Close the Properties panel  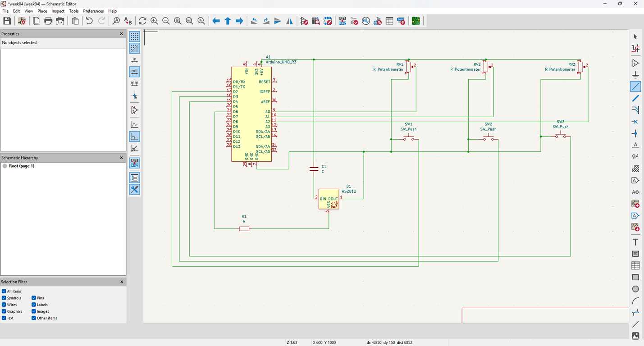click(x=121, y=34)
